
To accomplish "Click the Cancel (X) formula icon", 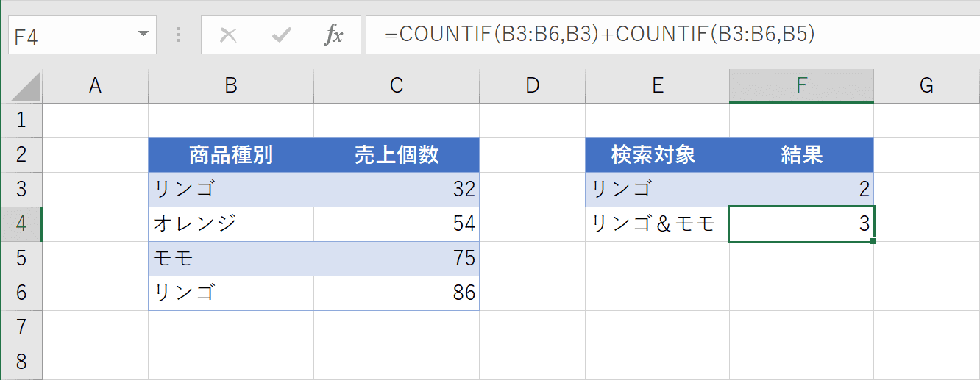I will pyautogui.click(x=228, y=35).
